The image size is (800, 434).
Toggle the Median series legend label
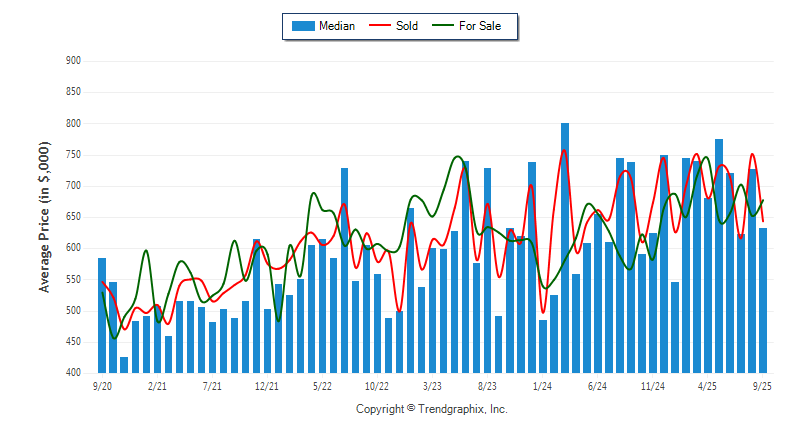[337, 26]
